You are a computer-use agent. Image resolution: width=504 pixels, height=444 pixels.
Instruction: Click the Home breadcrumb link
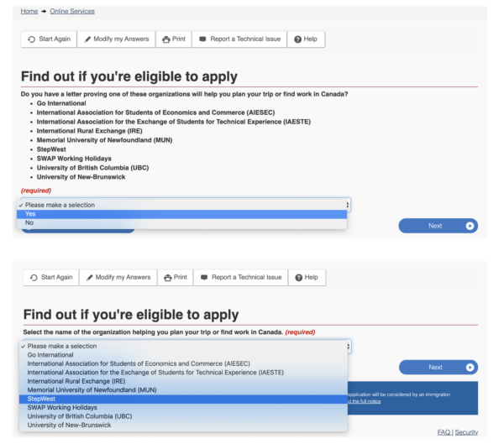(29, 11)
